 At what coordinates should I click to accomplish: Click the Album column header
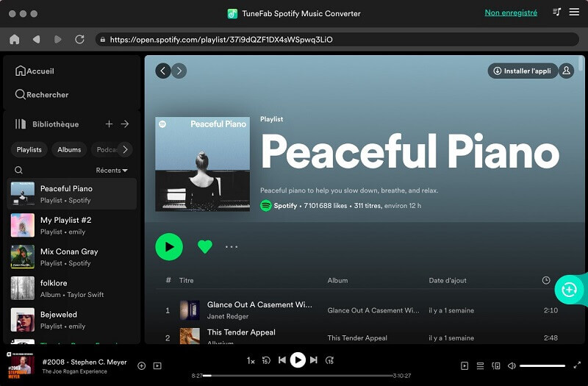coord(337,280)
